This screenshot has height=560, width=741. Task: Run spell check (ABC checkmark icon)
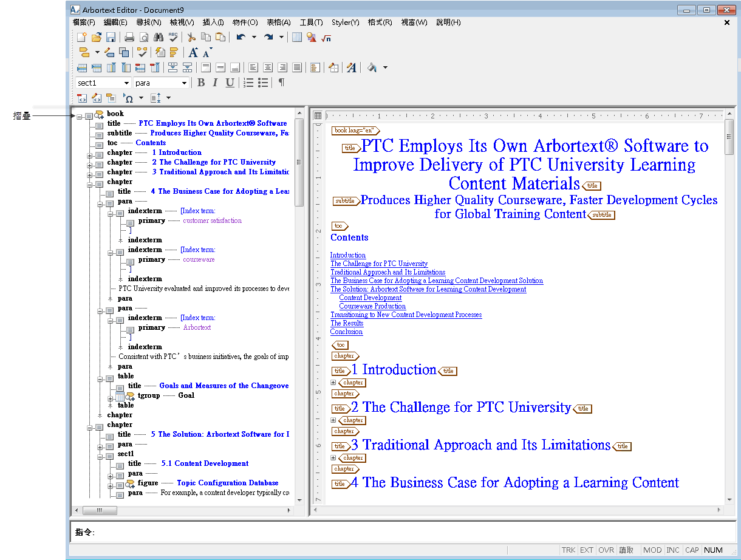173,37
